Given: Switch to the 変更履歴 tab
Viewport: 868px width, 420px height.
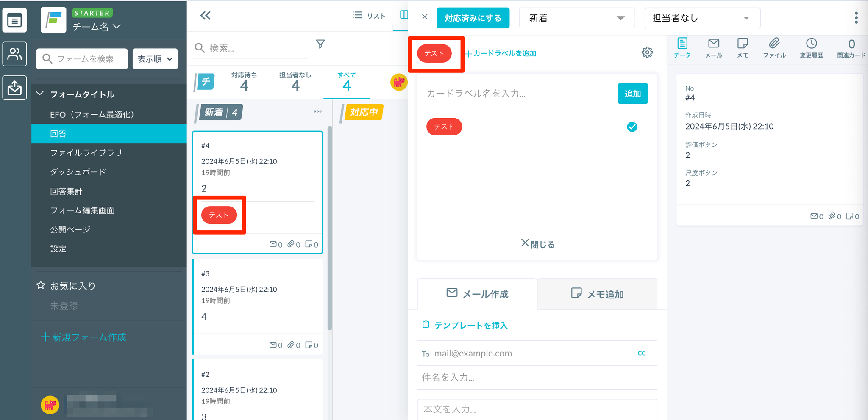Looking at the screenshot, I should pos(811,48).
